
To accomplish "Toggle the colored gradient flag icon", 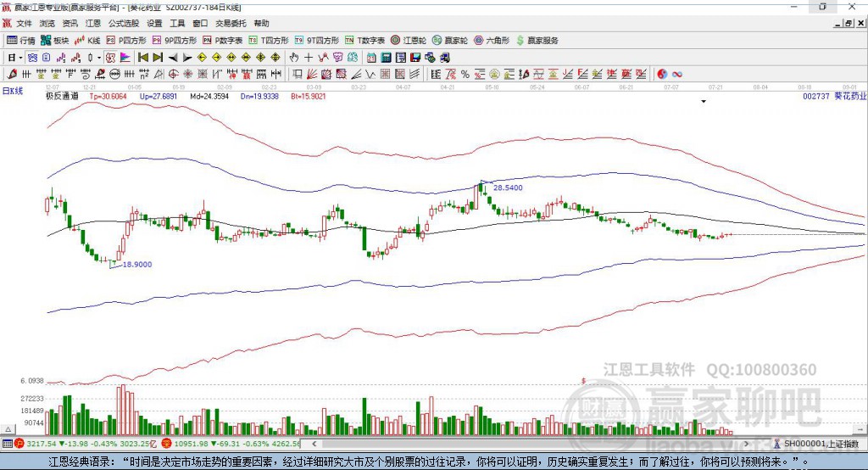I will 125,58.
